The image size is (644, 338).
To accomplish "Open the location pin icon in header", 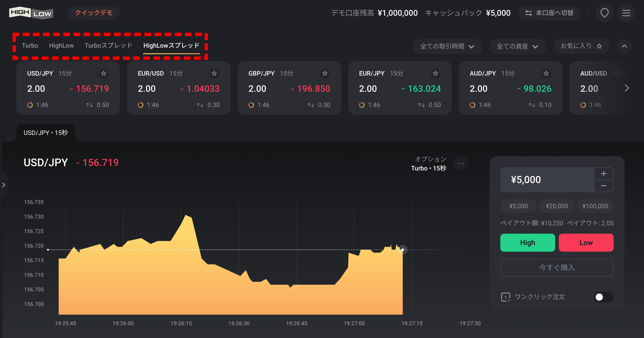I will coord(604,13).
